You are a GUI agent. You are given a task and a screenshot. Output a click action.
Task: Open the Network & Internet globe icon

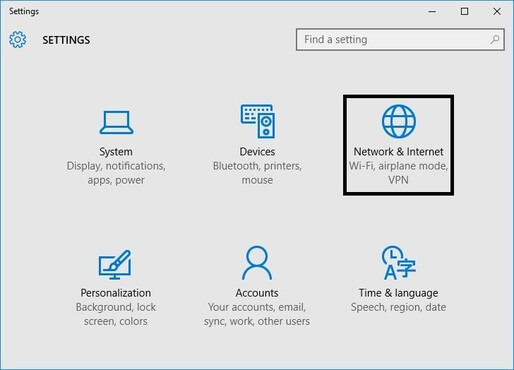pyautogui.click(x=399, y=121)
